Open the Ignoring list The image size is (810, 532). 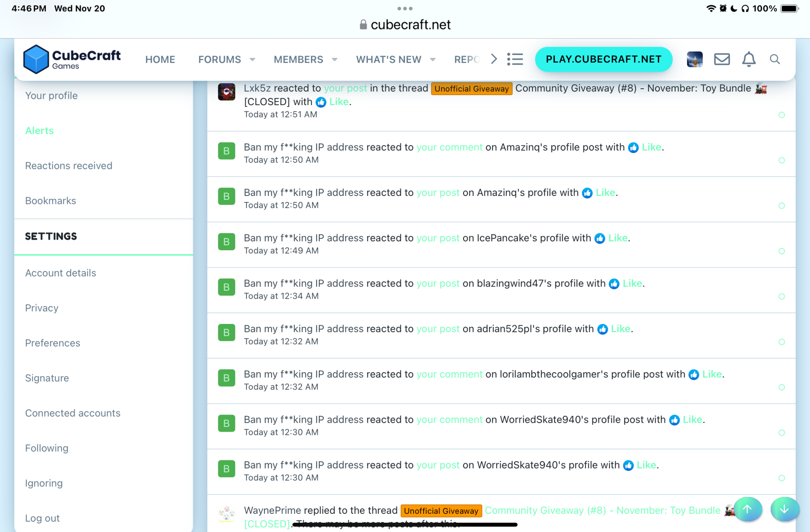(44, 483)
